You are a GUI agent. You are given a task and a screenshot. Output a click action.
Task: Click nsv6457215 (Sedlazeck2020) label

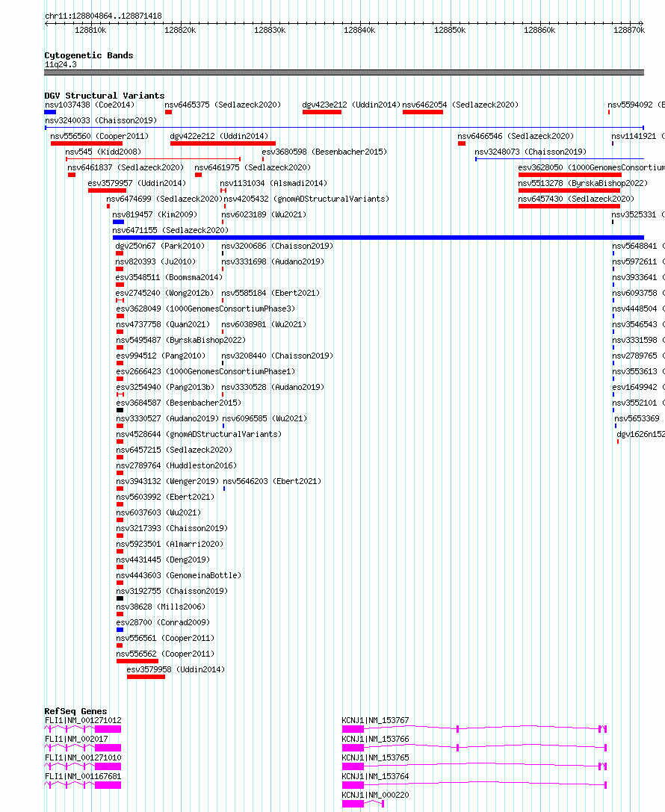[174, 450]
